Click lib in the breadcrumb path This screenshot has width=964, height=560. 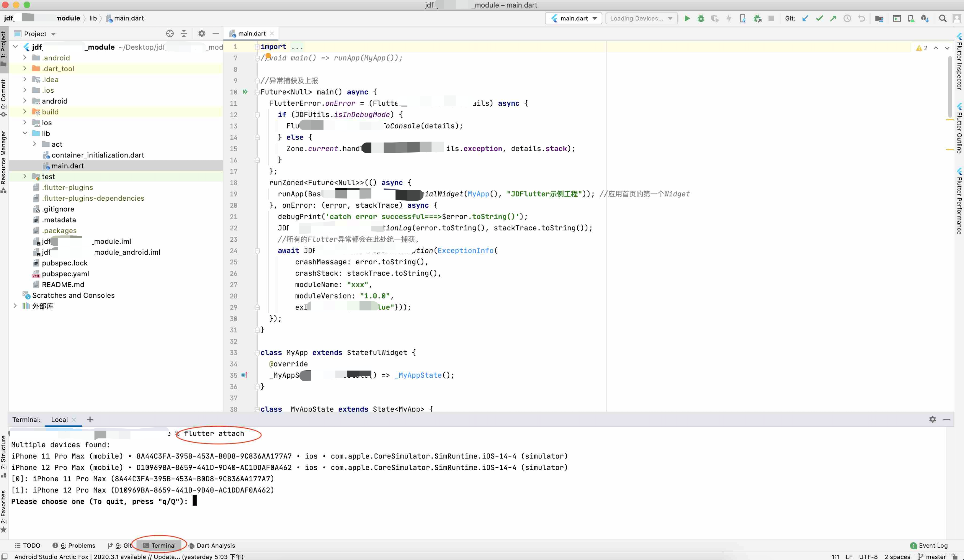point(93,18)
